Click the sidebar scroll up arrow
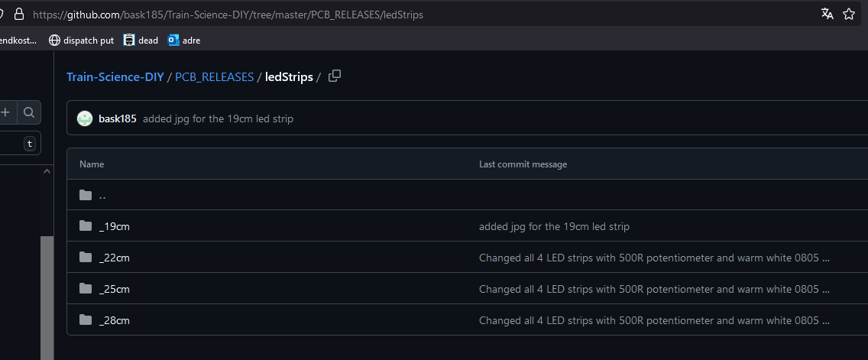The width and height of the screenshot is (868, 360). click(x=47, y=172)
